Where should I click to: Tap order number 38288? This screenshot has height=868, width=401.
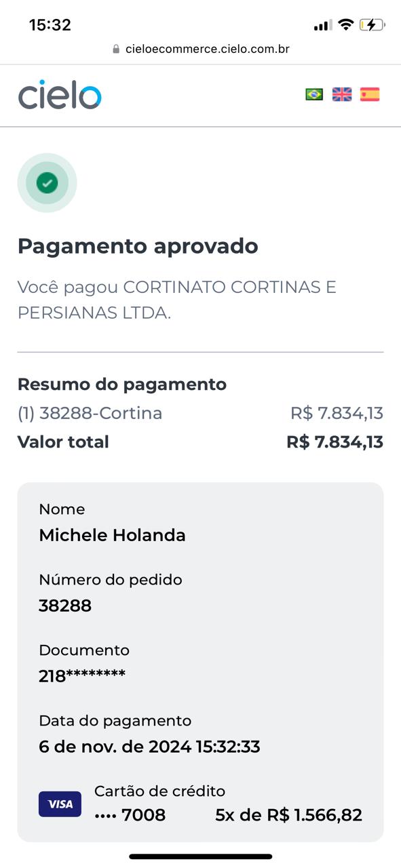(65, 606)
